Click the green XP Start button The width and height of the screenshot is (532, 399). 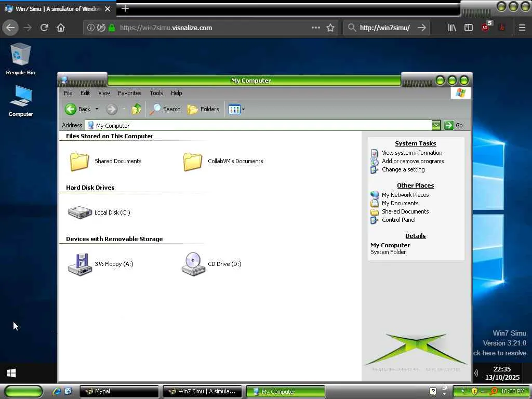pos(24,391)
